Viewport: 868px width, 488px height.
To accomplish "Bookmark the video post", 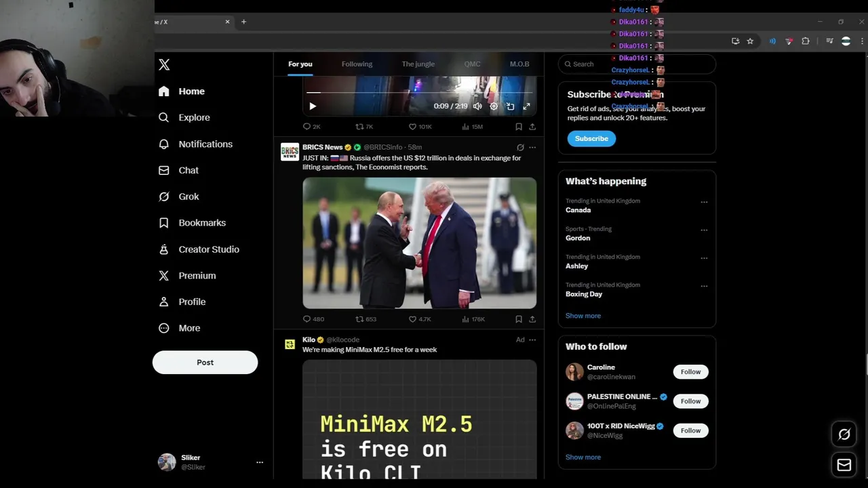I will click(x=519, y=127).
